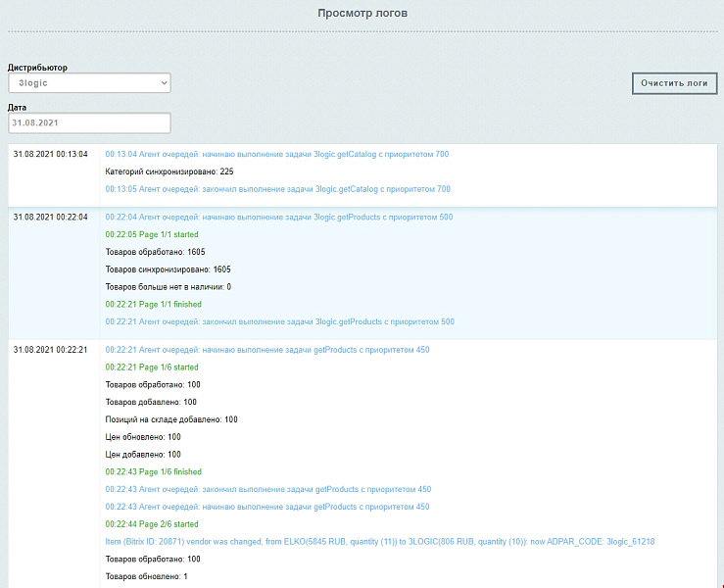
Task: Click the Позиций на складе добавлено: 100 line
Action: tap(171, 419)
